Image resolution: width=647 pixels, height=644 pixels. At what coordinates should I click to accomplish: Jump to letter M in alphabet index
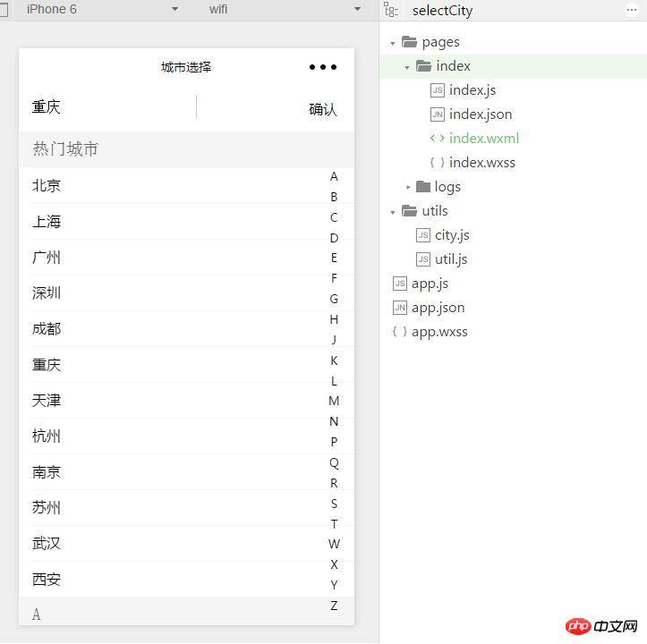[334, 401]
